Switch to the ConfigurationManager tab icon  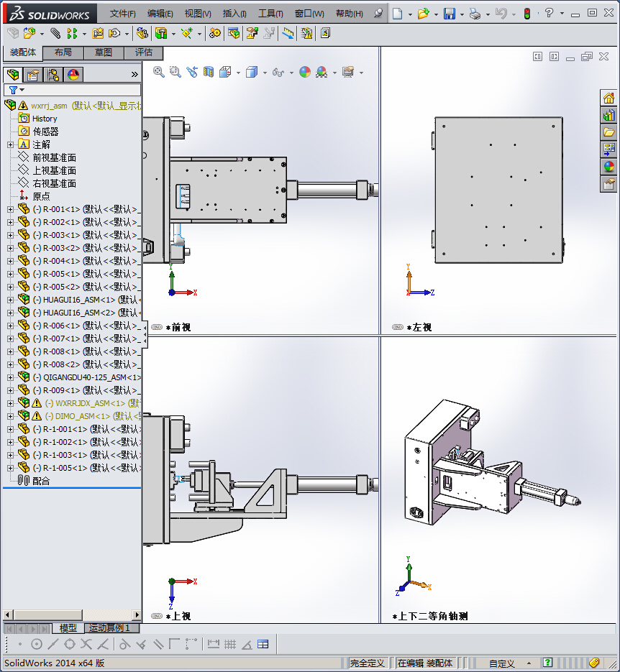coord(54,75)
